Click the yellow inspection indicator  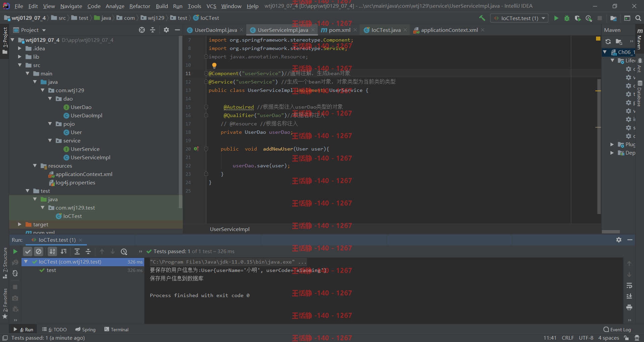pyautogui.click(x=598, y=39)
